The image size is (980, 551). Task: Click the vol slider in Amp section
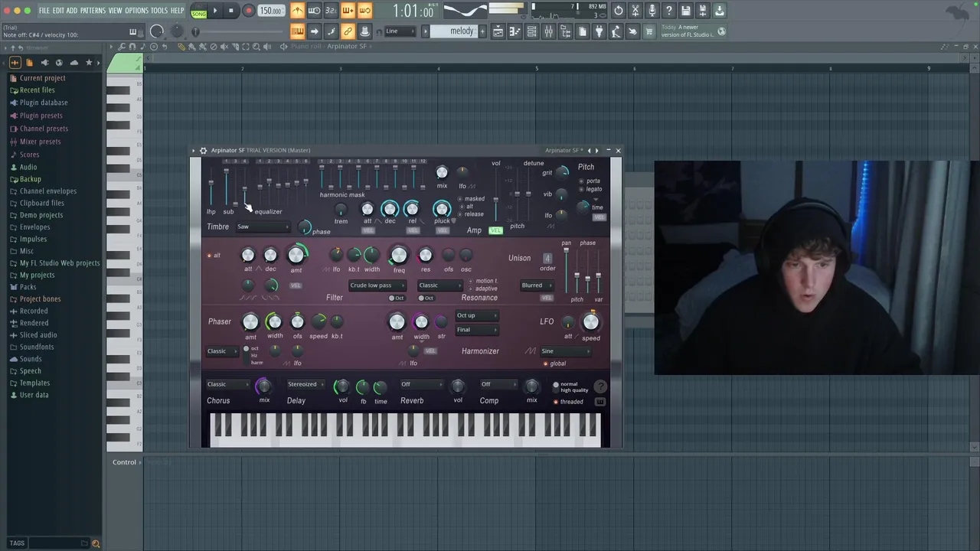pyautogui.click(x=496, y=195)
